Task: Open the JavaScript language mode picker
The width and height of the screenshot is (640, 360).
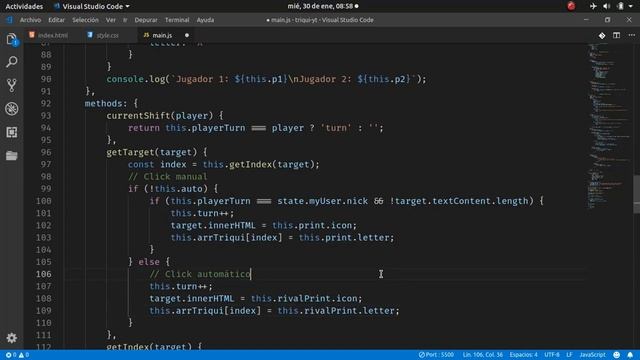Action: click(592, 355)
